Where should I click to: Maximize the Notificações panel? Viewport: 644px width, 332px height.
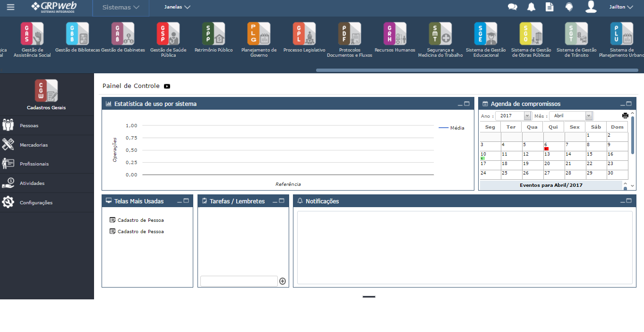pos(629,201)
